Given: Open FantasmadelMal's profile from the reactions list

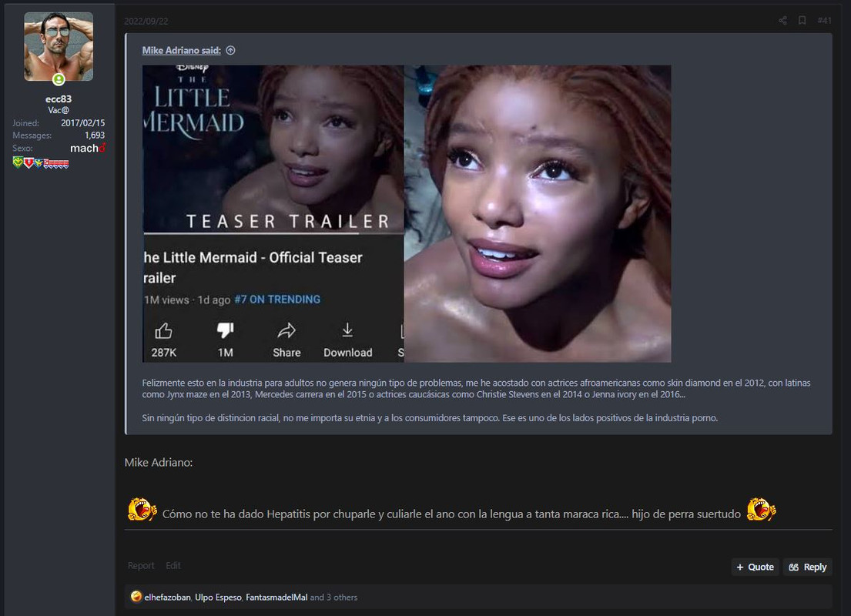Looking at the screenshot, I should (276, 597).
